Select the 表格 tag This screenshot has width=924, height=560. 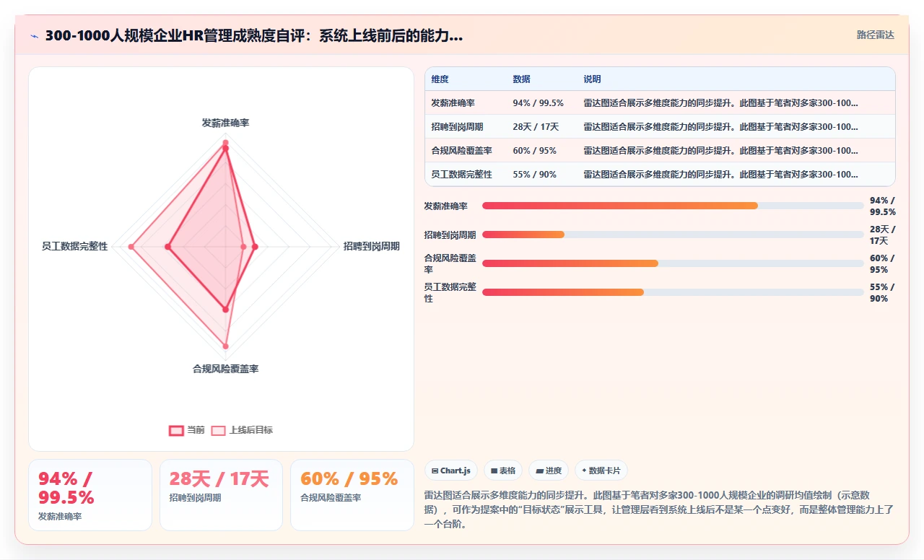point(503,471)
